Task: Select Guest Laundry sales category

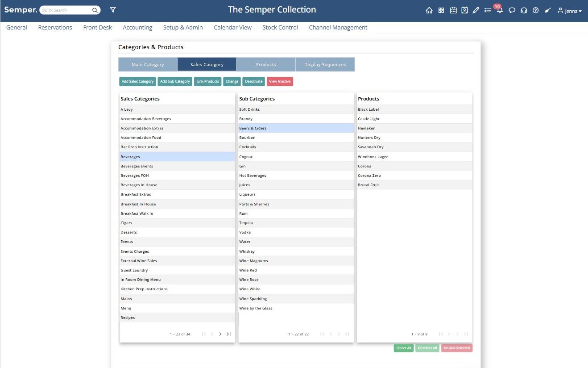Action: pos(178,270)
